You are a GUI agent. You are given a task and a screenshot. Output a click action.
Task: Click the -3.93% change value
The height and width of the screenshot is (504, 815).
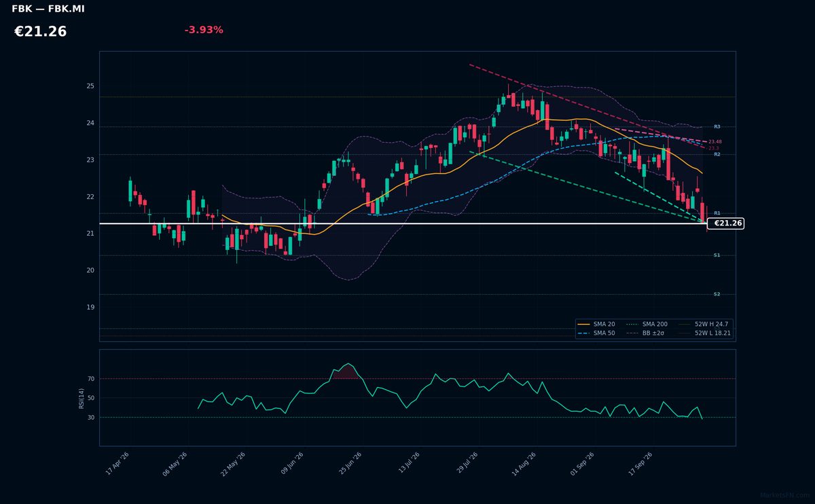click(204, 30)
